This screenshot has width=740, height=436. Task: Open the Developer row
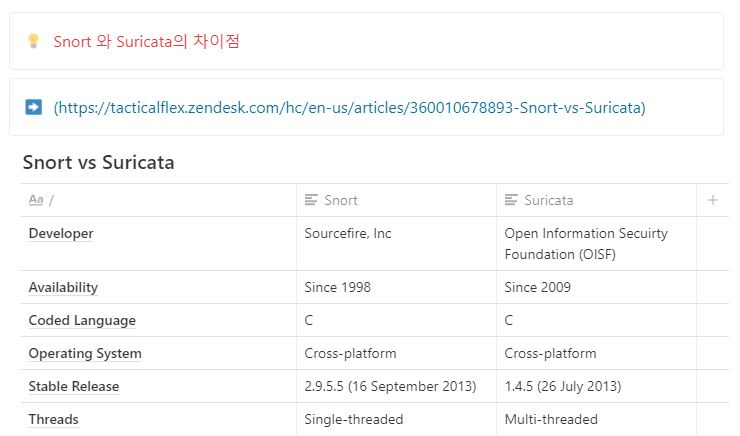pyautogui.click(x=61, y=233)
